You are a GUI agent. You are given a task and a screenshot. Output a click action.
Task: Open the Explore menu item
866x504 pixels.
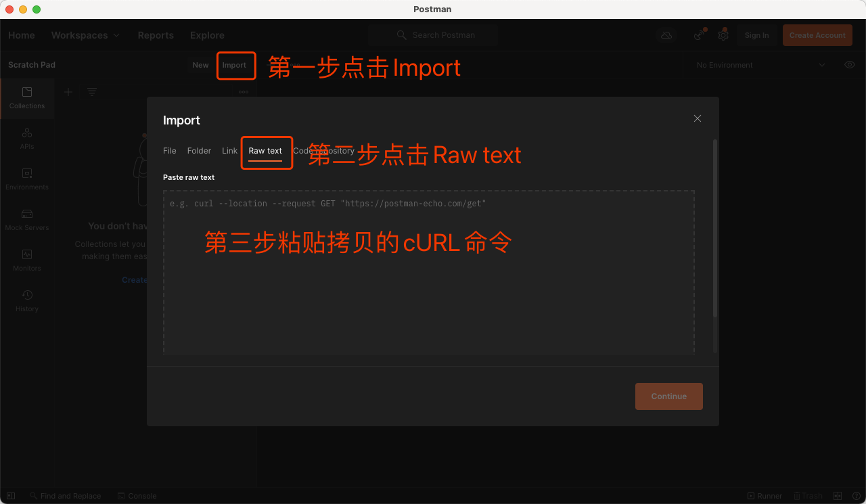[x=207, y=35]
